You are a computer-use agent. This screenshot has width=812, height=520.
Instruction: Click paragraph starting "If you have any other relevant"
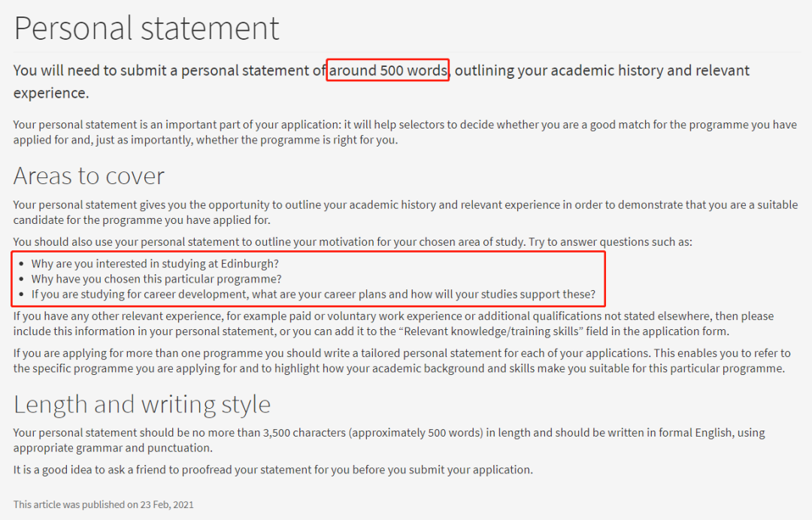[x=392, y=324]
